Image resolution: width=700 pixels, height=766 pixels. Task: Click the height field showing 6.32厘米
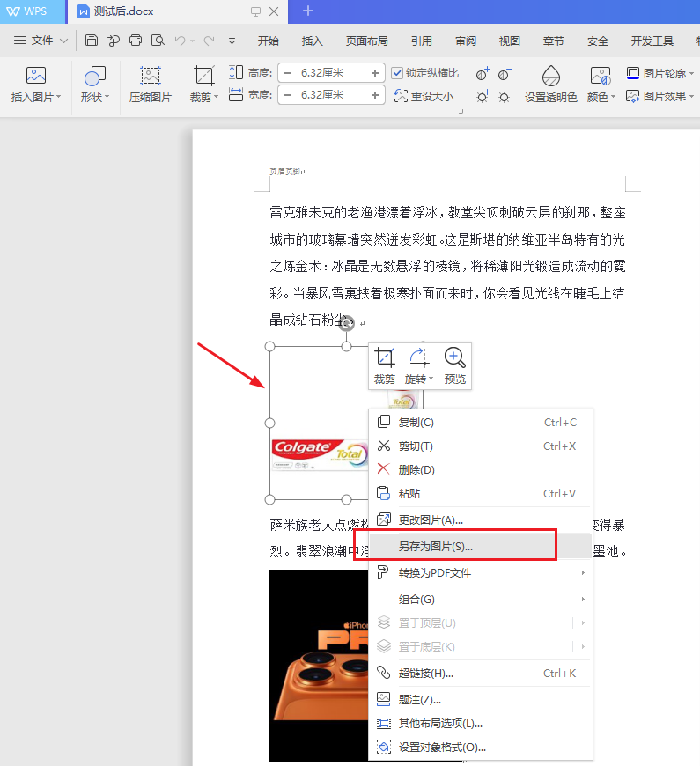[x=331, y=73]
